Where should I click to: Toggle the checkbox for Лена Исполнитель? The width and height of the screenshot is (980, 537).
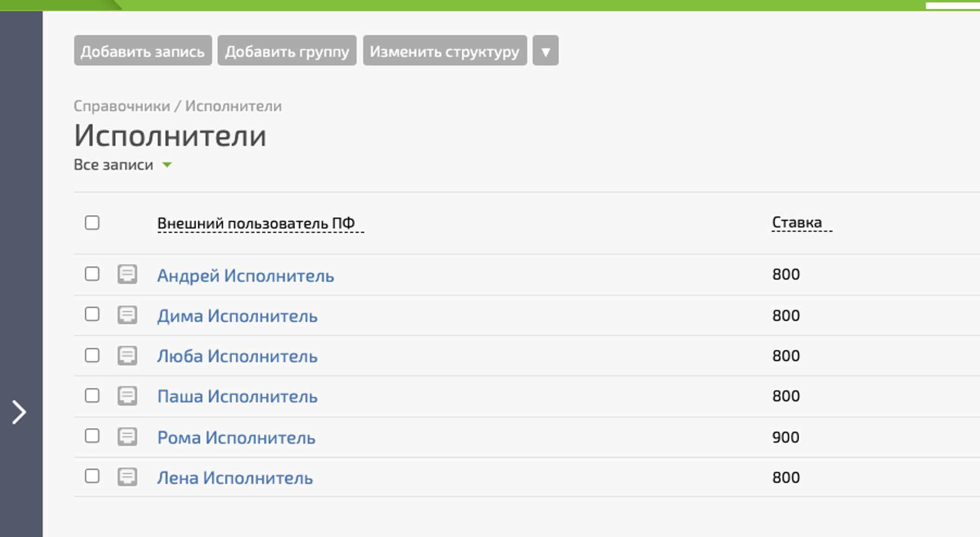92,476
